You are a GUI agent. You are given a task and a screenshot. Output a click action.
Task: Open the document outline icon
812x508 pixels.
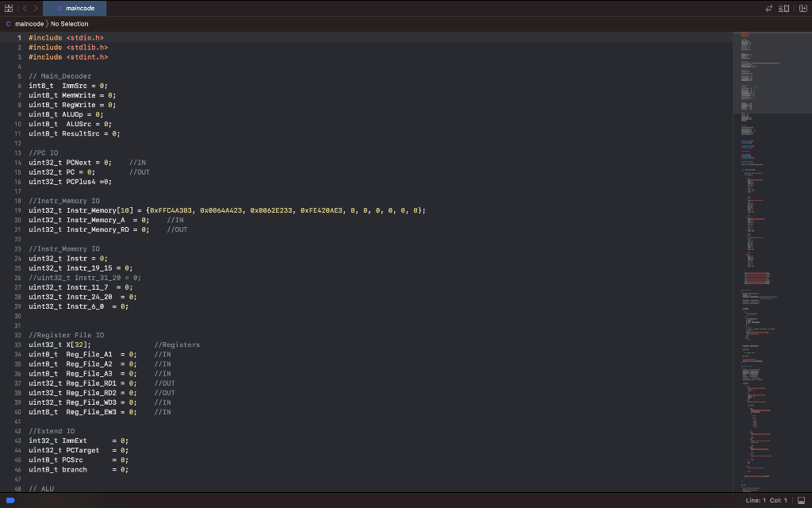coord(783,8)
